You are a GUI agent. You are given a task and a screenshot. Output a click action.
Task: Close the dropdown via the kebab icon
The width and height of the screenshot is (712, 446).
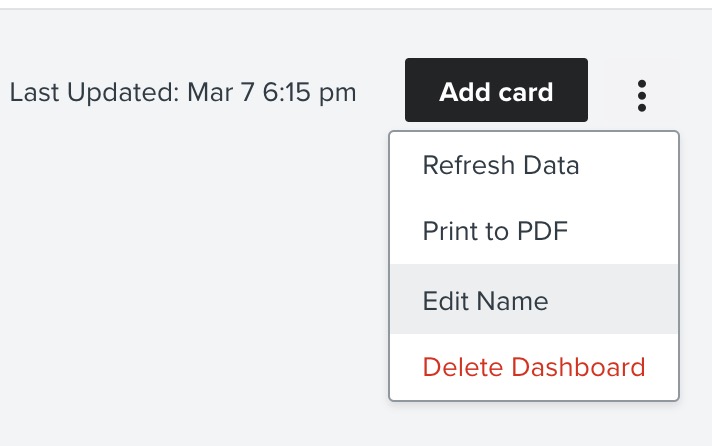pyautogui.click(x=641, y=94)
